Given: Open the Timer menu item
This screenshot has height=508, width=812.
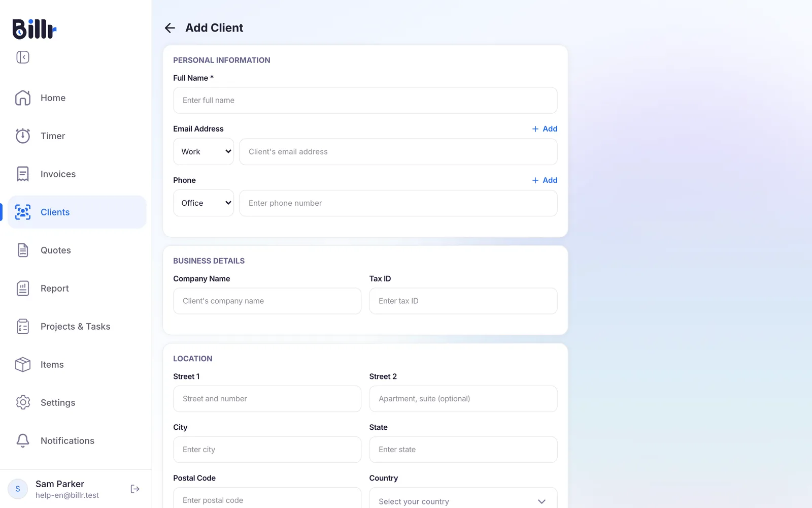Looking at the screenshot, I should pos(77,136).
